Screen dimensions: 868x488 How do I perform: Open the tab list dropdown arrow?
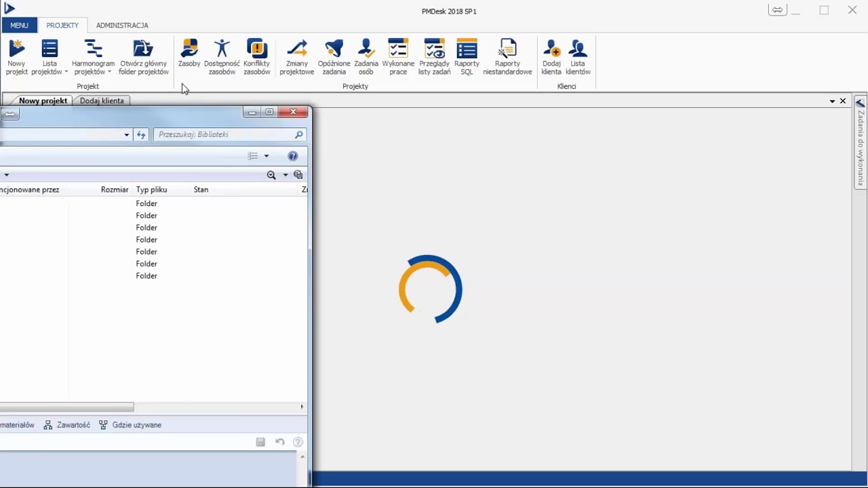coord(832,101)
